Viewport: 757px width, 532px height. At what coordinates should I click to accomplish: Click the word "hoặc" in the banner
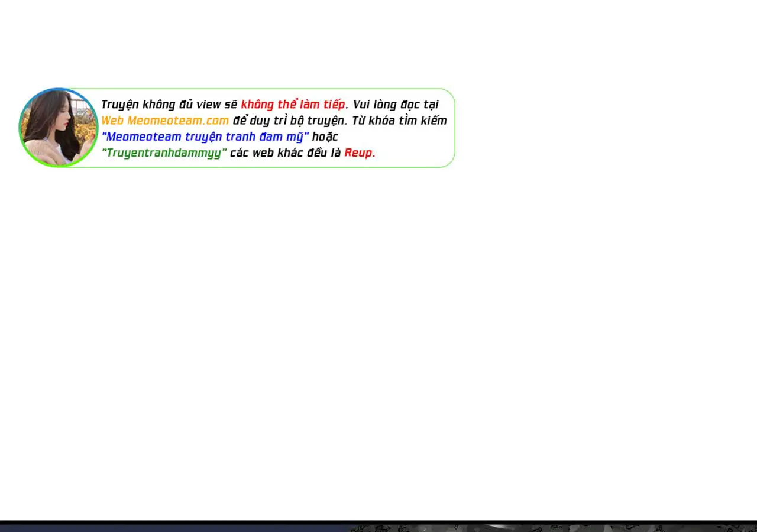(x=325, y=137)
